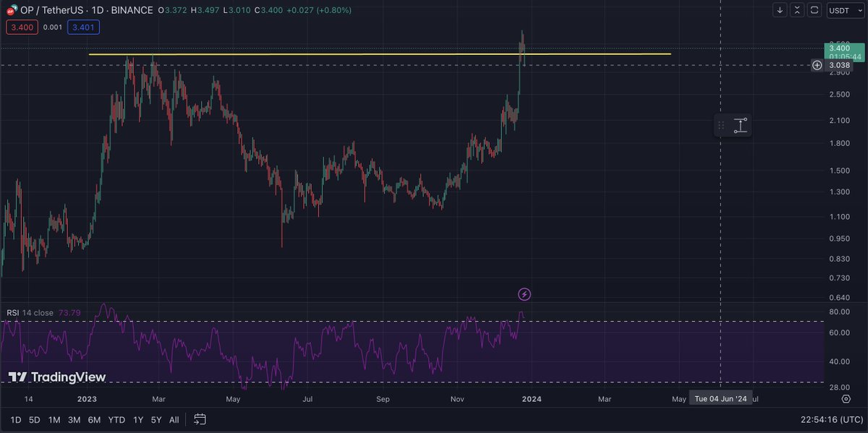This screenshot has width=868, height=433.
Task: Click the collapse arrows icon beside the USDT selector
Action: [x=797, y=10]
